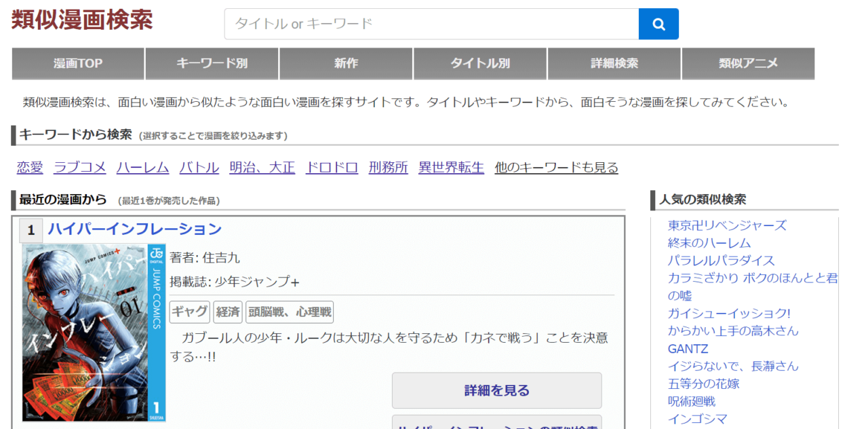The image size is (868, 429).
Task: Switch to the タイトル別 tab
Action: point(480,64)
